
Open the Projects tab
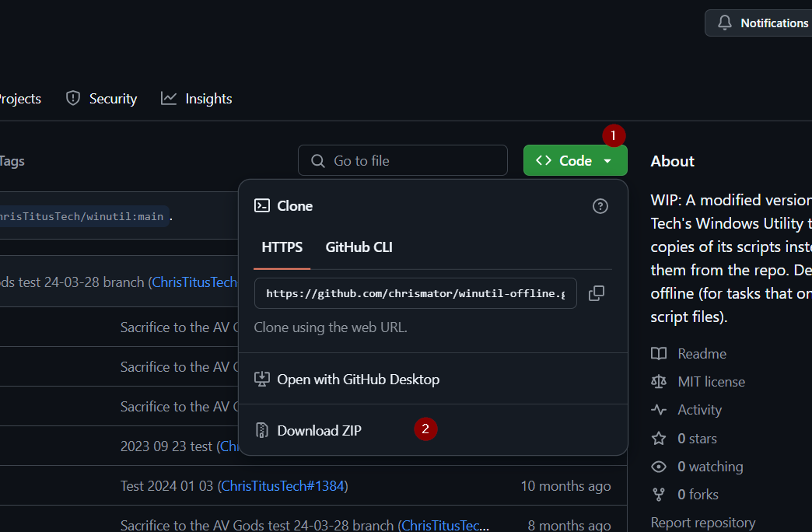[20, 99]
